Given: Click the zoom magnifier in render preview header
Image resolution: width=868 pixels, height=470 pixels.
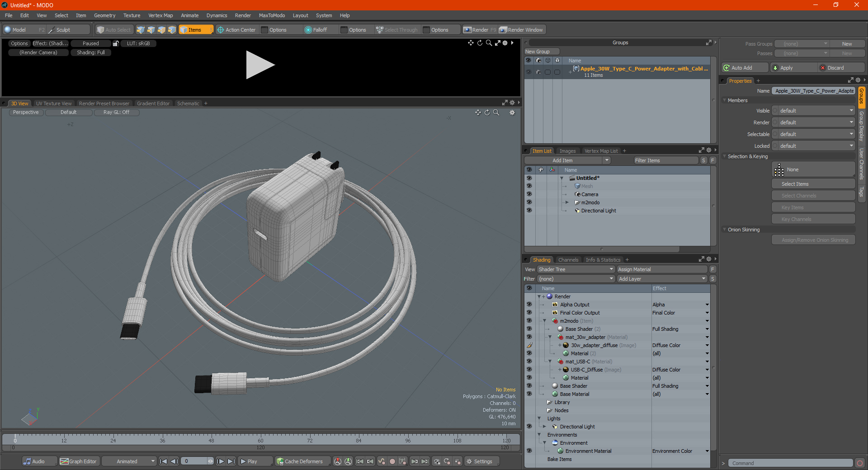Looking at the screenshot, I should click(x=489, y=43).
